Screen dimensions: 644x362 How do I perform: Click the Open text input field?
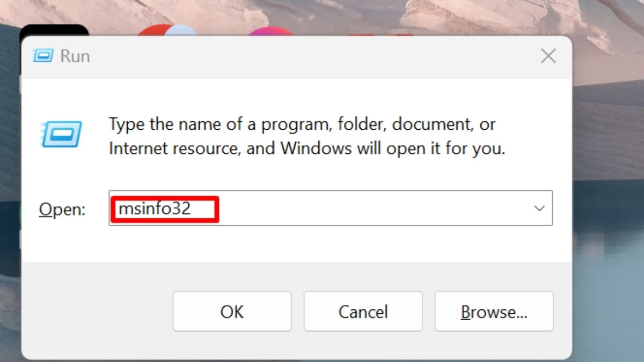click(330, 208)
